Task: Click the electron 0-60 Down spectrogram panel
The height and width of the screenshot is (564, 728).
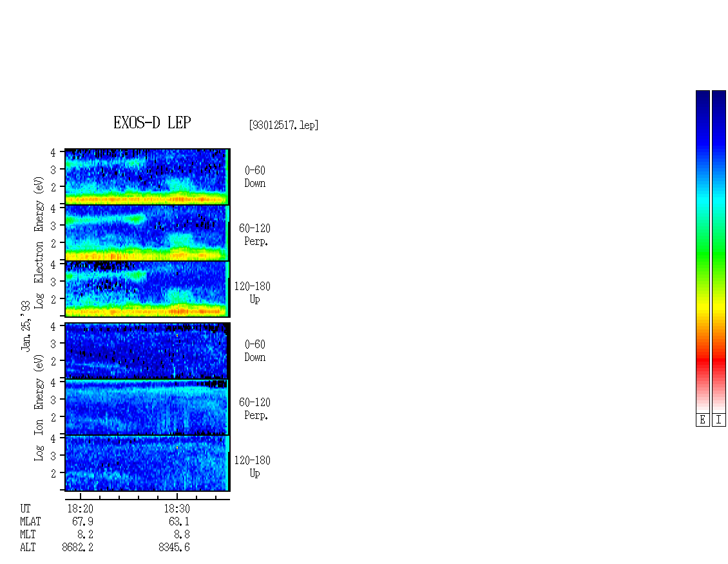Action: (148, 177)
